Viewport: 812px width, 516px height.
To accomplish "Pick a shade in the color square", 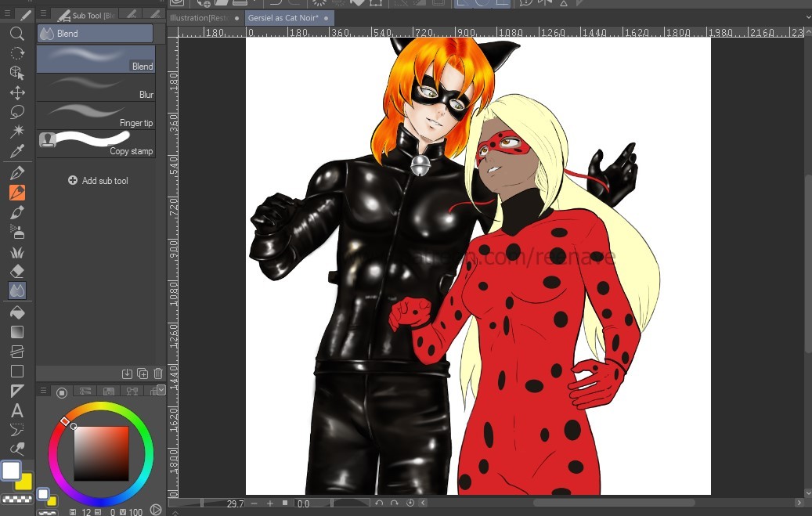I will click(x=101, y=453).
